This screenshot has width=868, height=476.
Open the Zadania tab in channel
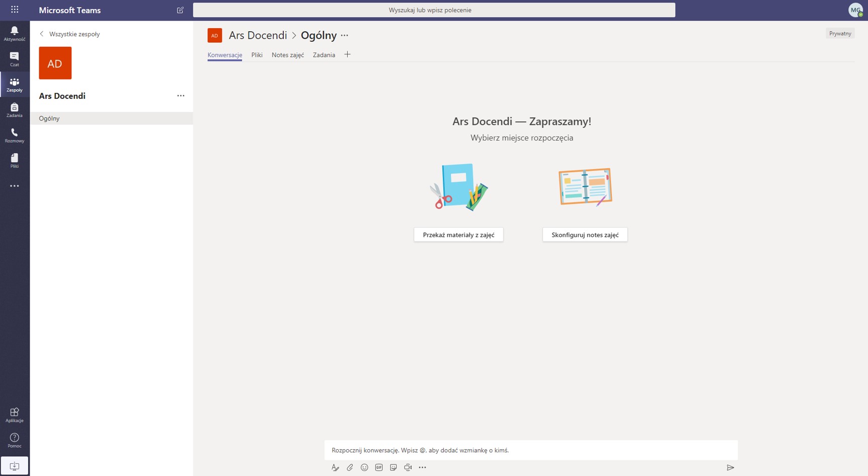click(324, 55)
